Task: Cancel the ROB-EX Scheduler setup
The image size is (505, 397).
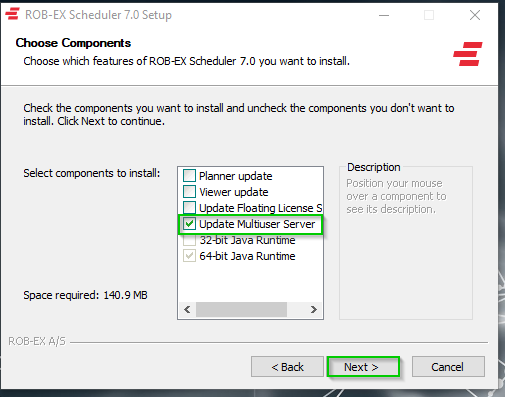Action: (448, 367)
